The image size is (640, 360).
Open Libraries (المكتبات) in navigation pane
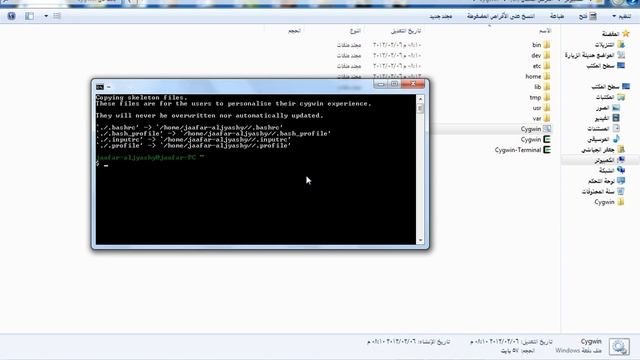coord(610,97)
